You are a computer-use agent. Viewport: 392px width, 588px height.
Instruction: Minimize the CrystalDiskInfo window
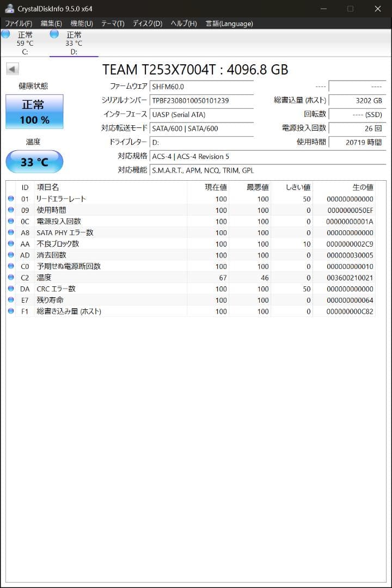click(x=323, y=8)
